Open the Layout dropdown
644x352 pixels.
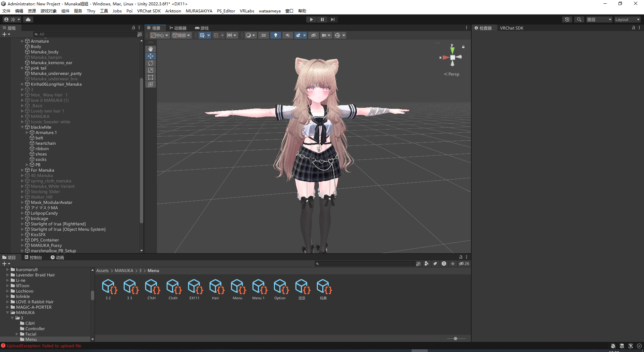point(627,19)
